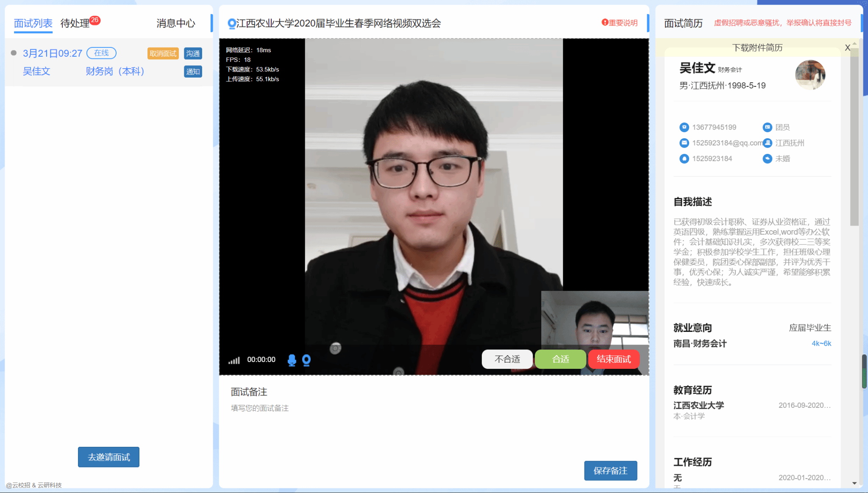This screenshot has width=868, height=493.
Task: Click the 团员 political status icon
Action: 767,127
